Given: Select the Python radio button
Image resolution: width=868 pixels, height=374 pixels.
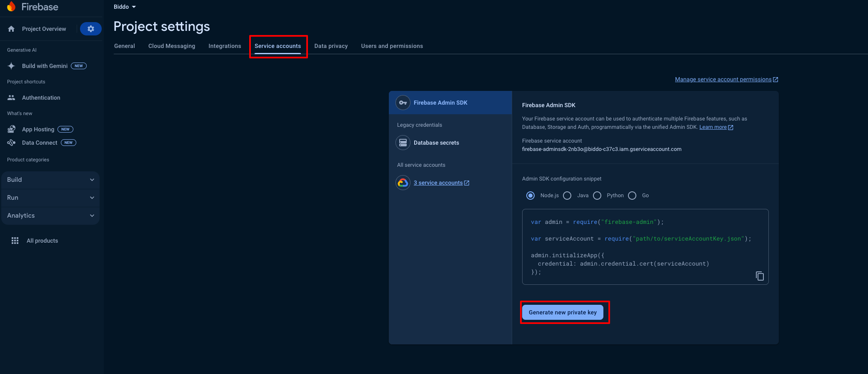Looking at the screenshot, I should 597,196.
